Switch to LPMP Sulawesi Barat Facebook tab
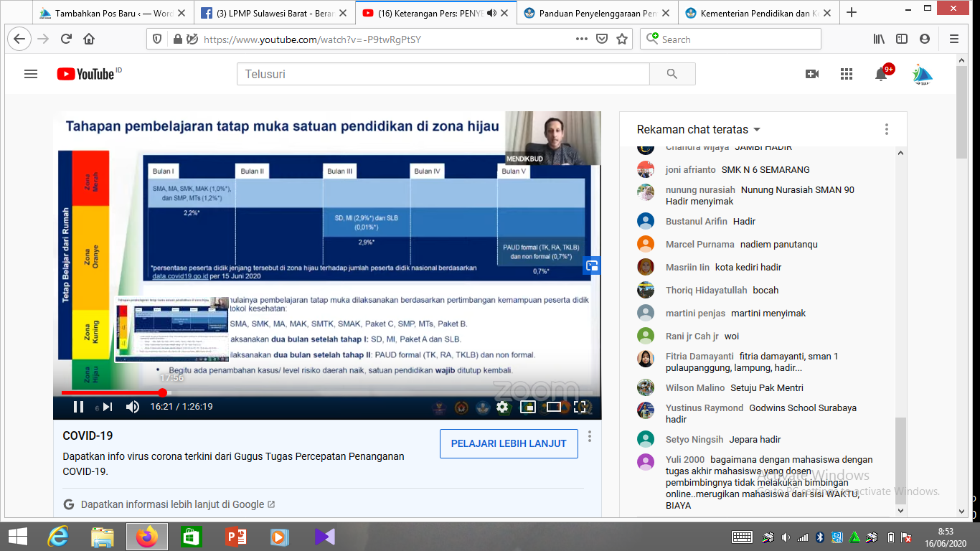The height and width of the screenshot is (551, 980). tap(275, 13)
